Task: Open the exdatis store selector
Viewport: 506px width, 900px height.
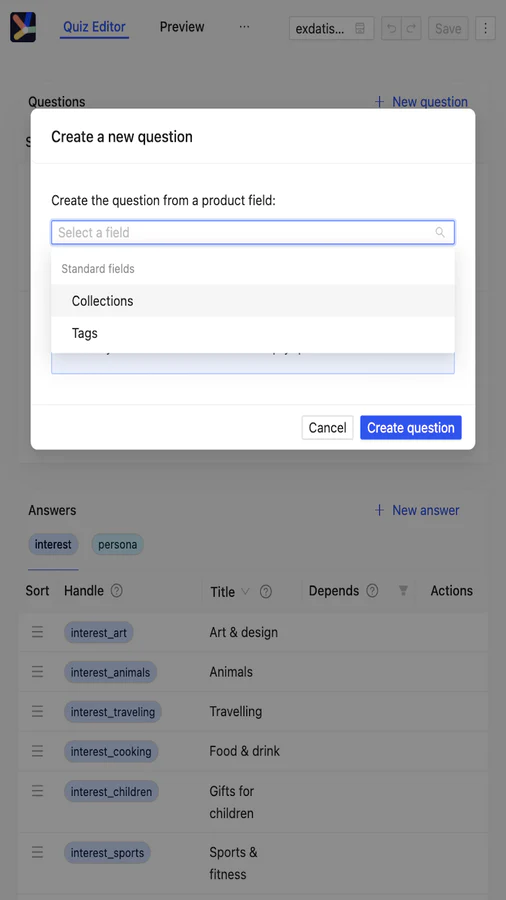Action: (x=331, y=28)
